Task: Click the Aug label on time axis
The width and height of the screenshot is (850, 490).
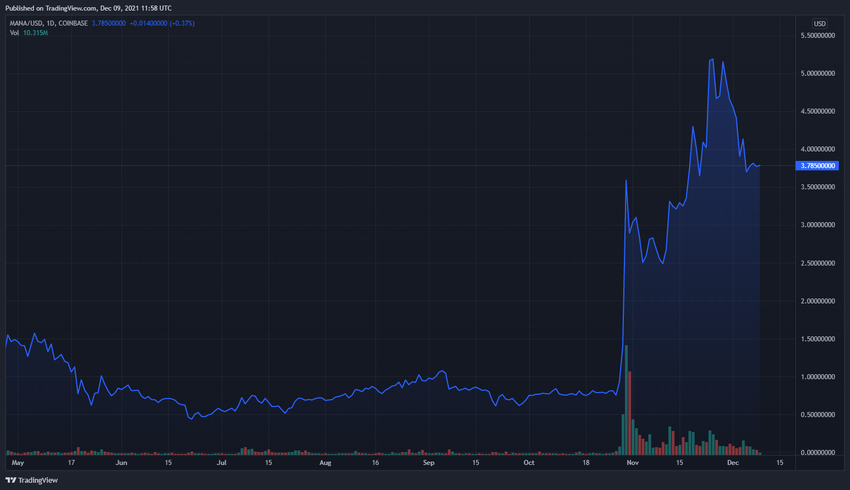Action: (325, 463)
